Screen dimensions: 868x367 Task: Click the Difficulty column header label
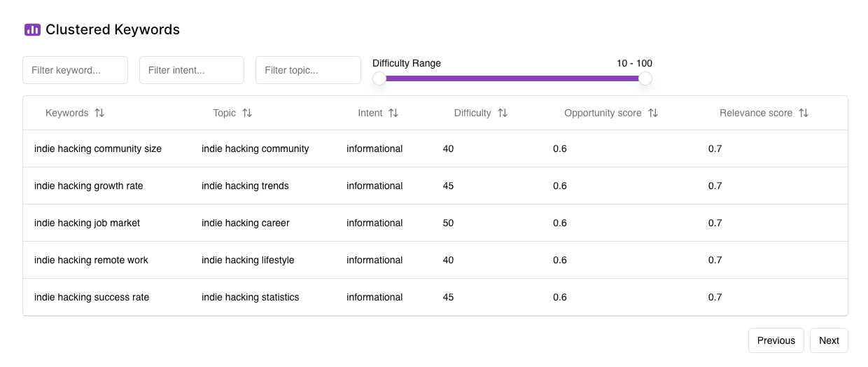click(472, 113)
